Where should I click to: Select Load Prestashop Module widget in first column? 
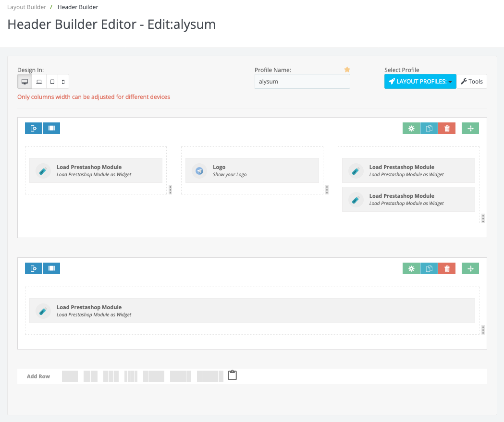96,170
